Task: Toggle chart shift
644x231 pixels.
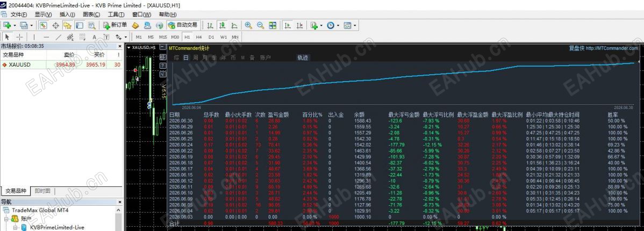Action: tap(300, 25)
